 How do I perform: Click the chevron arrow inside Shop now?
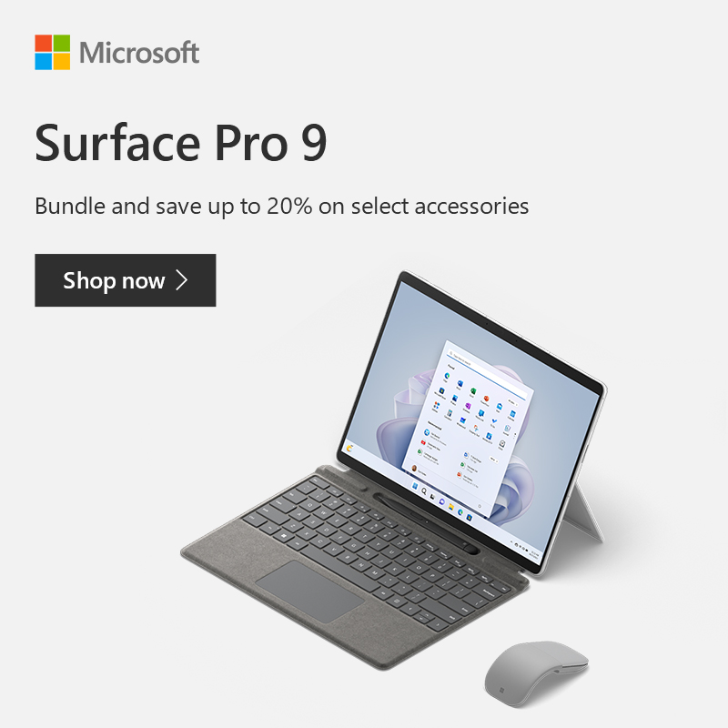point(182,280)
